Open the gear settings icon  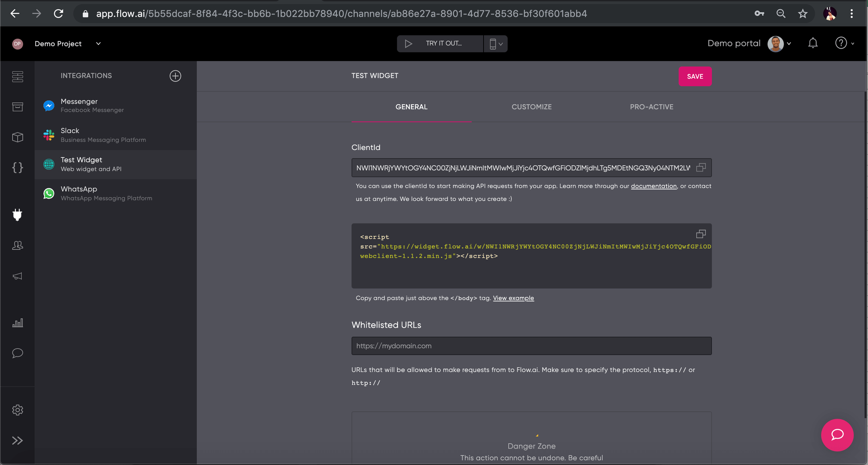coord(17,410)
